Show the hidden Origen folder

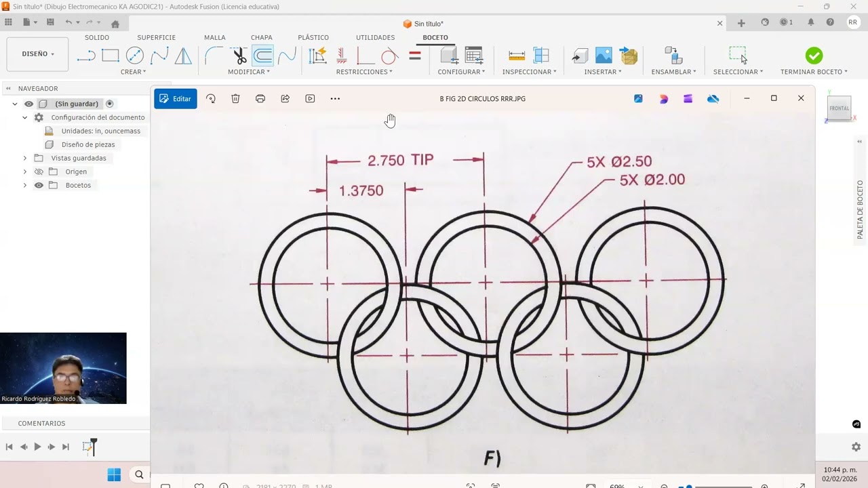[x=39, y=171]
